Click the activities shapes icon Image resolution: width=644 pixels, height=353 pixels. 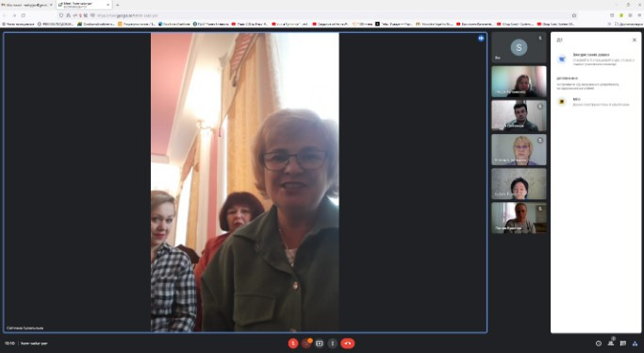635,344
